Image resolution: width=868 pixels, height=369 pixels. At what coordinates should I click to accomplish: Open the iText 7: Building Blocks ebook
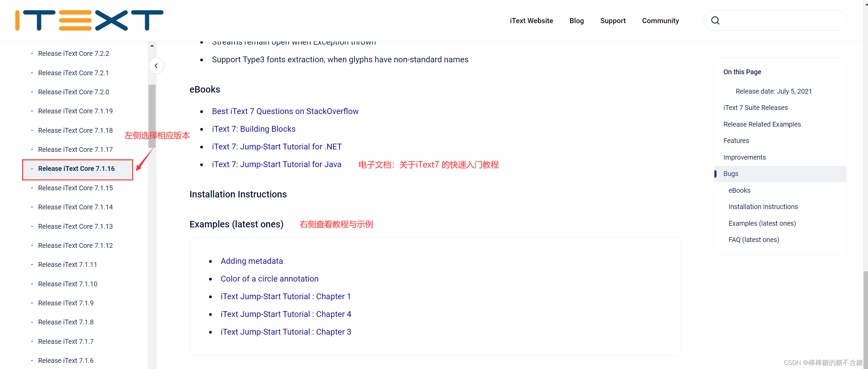pos(254,129)
